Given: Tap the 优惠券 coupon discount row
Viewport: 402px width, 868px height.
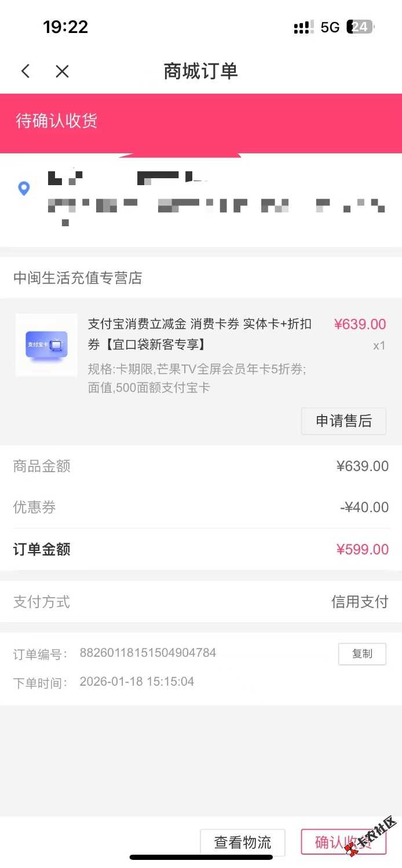Looking at the screenshot, I should click(x=201, y=507).
